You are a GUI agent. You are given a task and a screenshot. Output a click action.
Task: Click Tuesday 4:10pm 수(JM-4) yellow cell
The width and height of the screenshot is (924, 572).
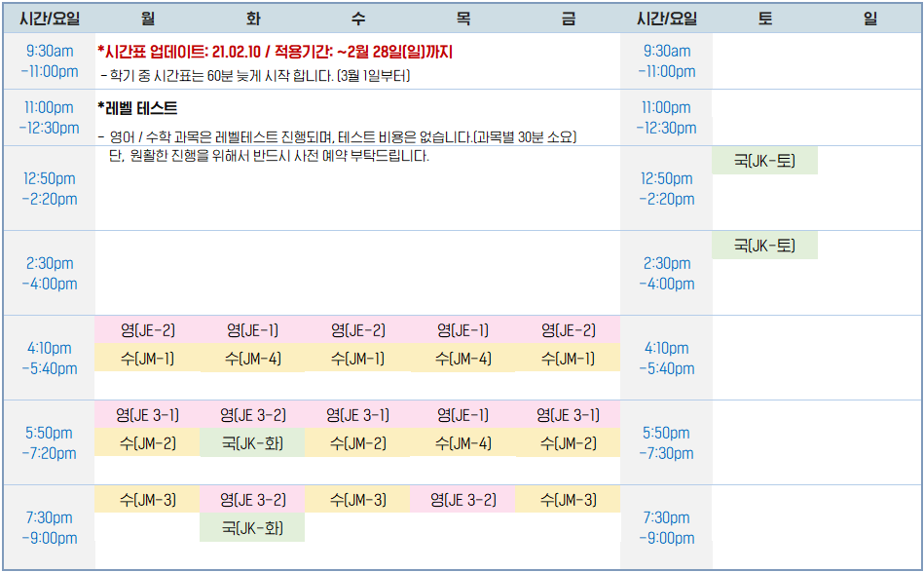click(253, 359)
